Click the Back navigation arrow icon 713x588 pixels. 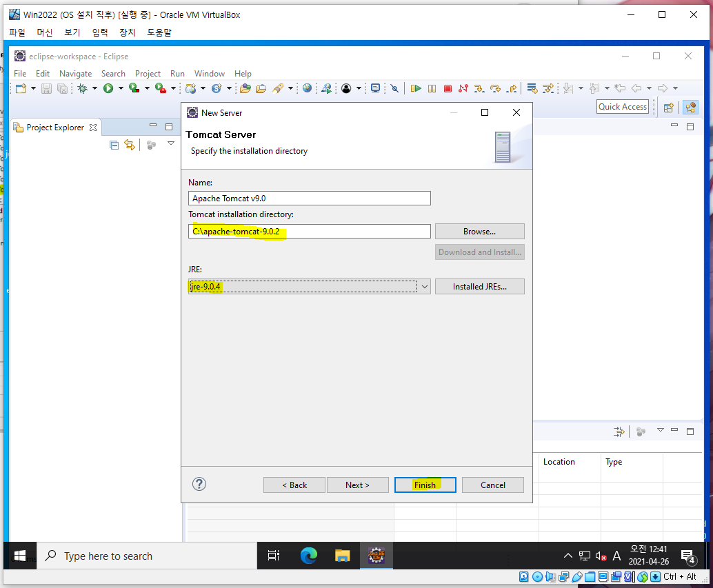[x=636, y=88]
